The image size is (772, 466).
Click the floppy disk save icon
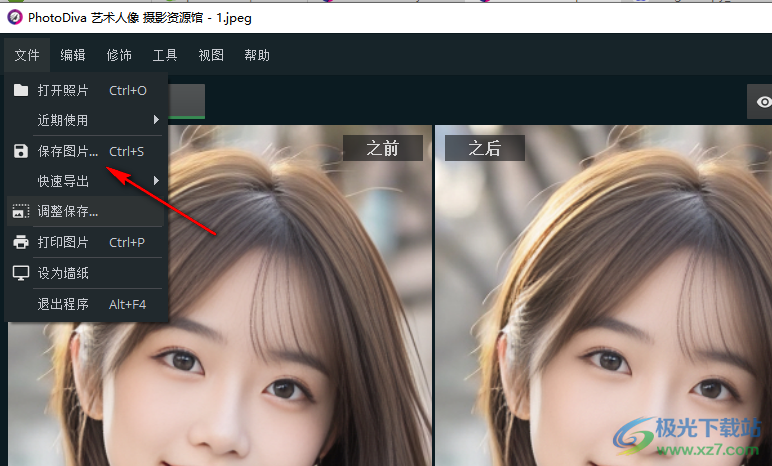click(x=21, y=151)
